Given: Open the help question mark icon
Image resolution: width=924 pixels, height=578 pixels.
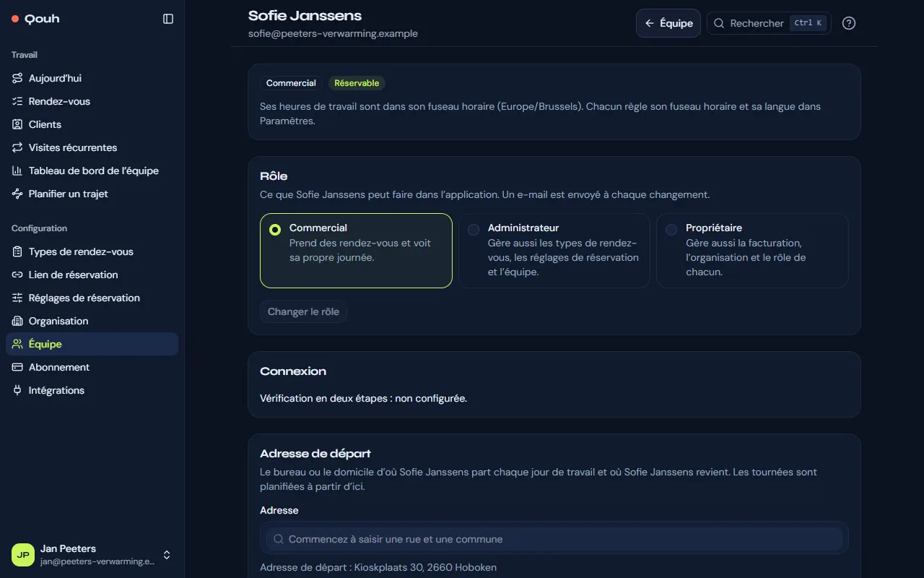Looking at the screenshot, I should click(849, 23).
